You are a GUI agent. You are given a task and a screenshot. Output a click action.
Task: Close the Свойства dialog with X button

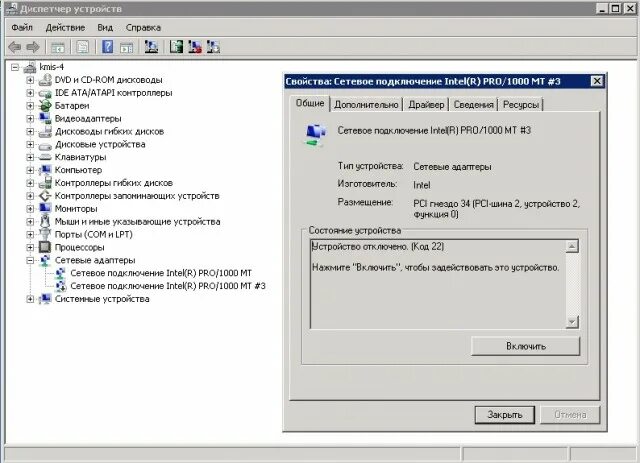click(597, 81)
